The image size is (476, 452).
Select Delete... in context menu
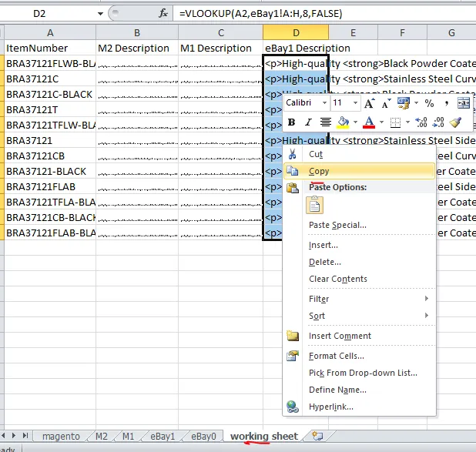point(359,262)
